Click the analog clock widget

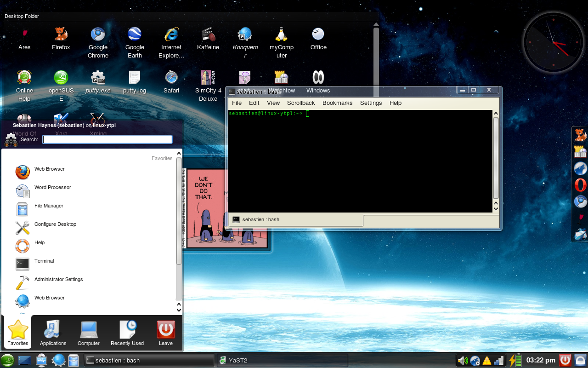pos(553,42)
